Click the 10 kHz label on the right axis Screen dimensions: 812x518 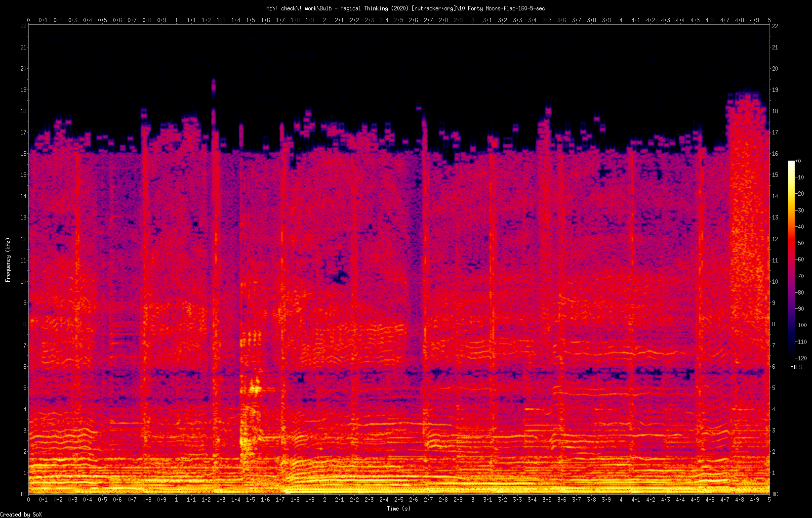(x=774, y=281)
